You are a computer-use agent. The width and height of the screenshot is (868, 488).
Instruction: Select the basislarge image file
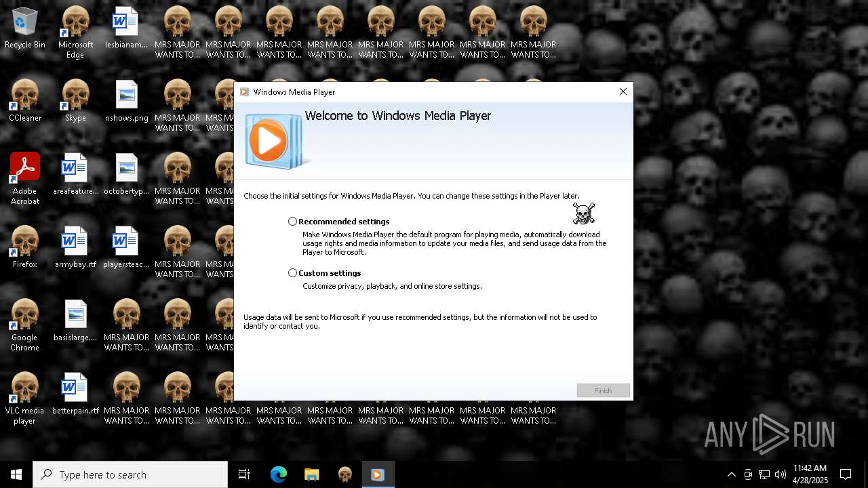point(75,321)
